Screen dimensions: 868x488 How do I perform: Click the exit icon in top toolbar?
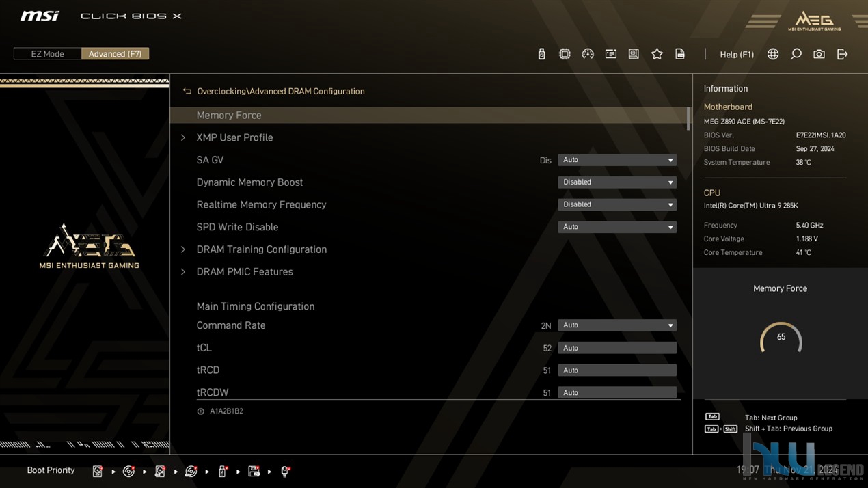842,54
